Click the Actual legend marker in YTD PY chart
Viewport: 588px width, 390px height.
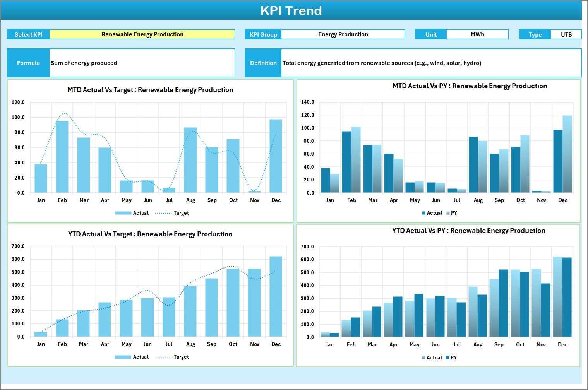[424, 357]
